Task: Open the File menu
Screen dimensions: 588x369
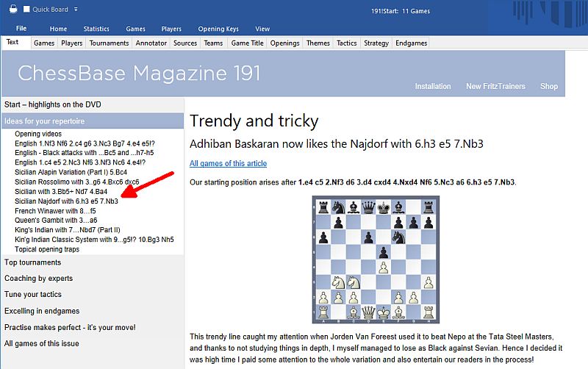Action: (x=21, y=29)
